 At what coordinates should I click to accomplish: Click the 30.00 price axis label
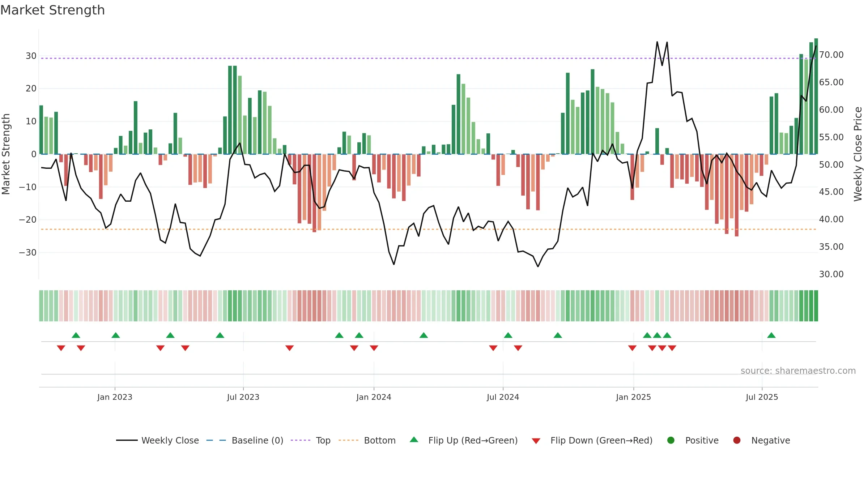coord(831,274)
